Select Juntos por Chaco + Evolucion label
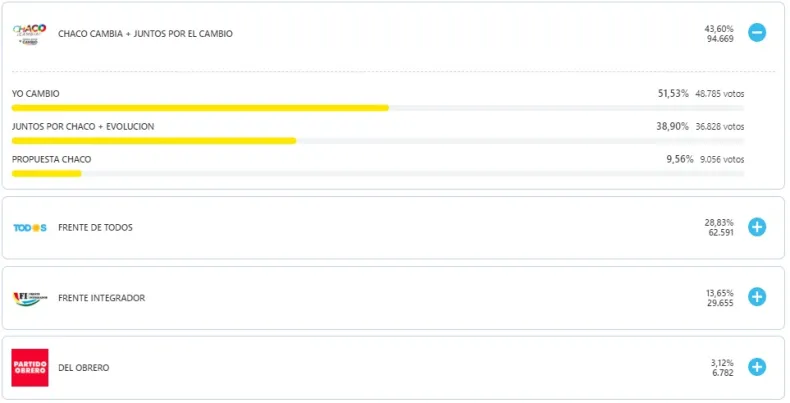 (x=82, y=127)
